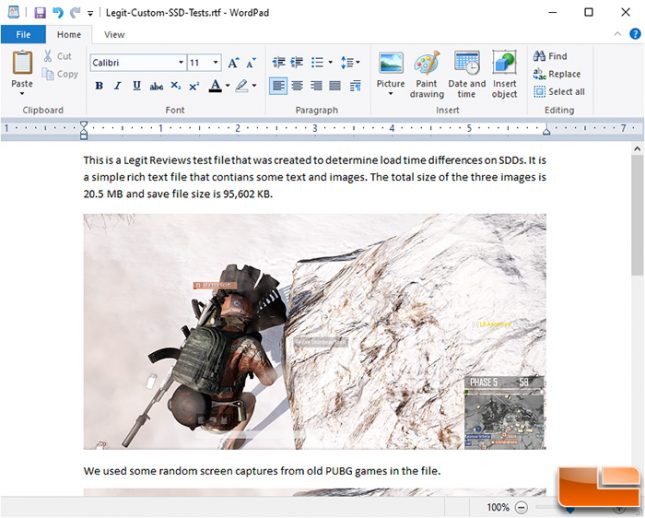Click the Save icon in quick access toolbar
The width and height of the screenshot is (645, 518).
click(x=40, y=13)
